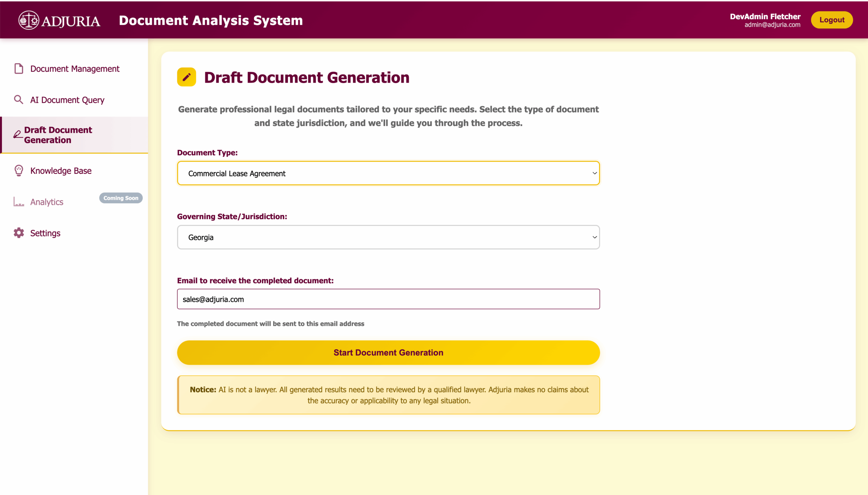868x495 pixels.
Task: Open the Document Type dropdown
Action: click(388, 173)
